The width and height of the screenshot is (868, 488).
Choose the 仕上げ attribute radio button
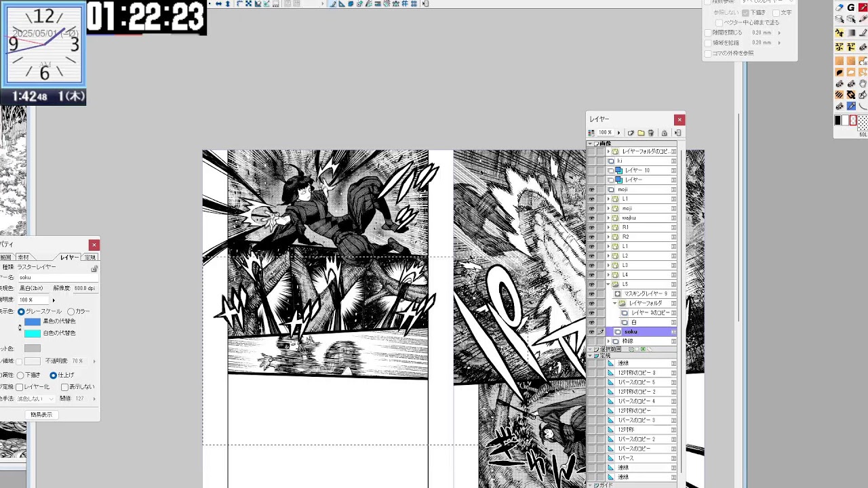(x=53, y=375)
